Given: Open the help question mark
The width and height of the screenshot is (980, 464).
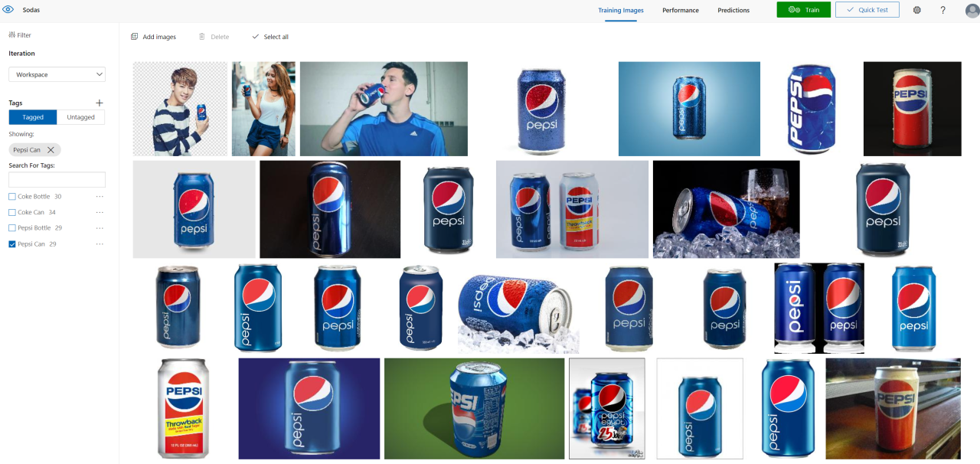Looking at the screenshot, I should point(942,10).
